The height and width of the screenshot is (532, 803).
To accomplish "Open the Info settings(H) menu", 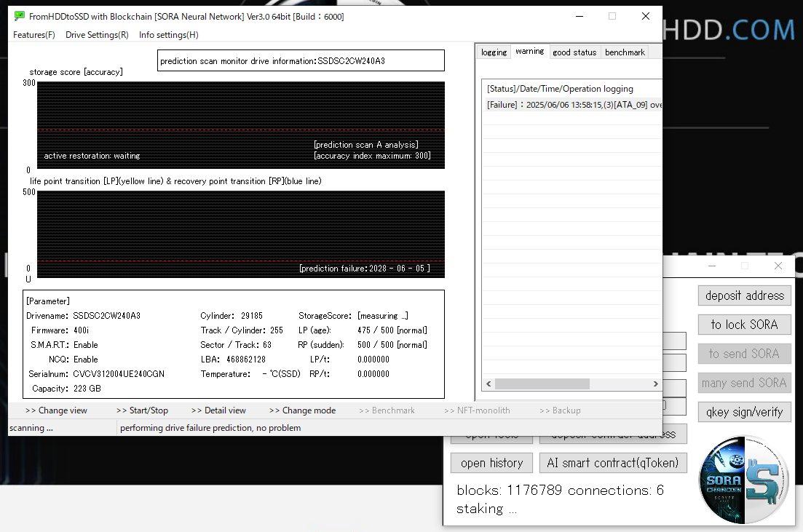I will pyautogui.click(x=168, y=35).
